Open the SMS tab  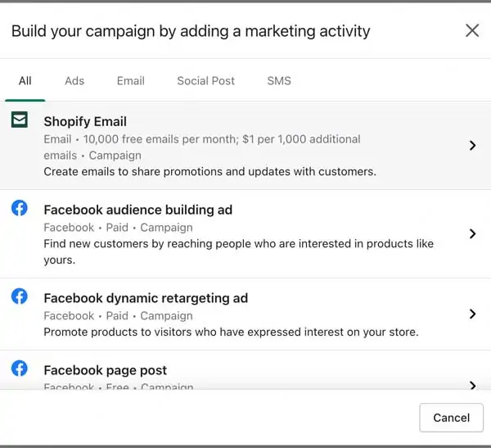point(279,81)
